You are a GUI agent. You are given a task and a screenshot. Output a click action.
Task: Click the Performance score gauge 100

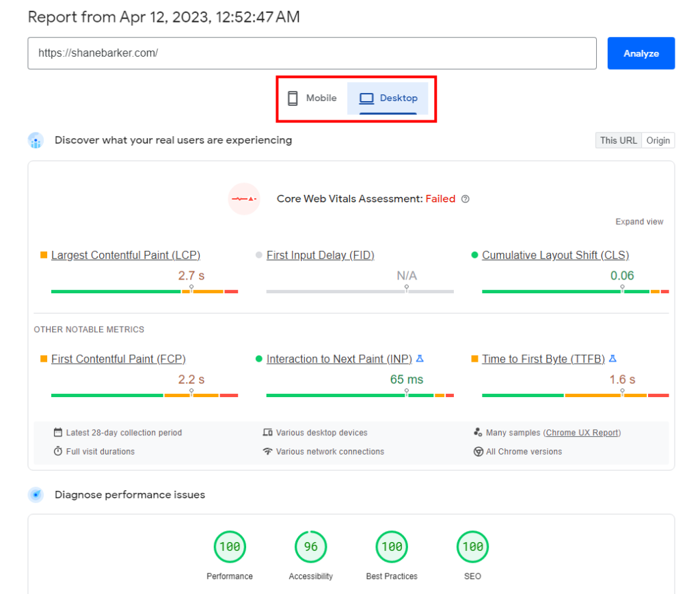tap(230, 547)
